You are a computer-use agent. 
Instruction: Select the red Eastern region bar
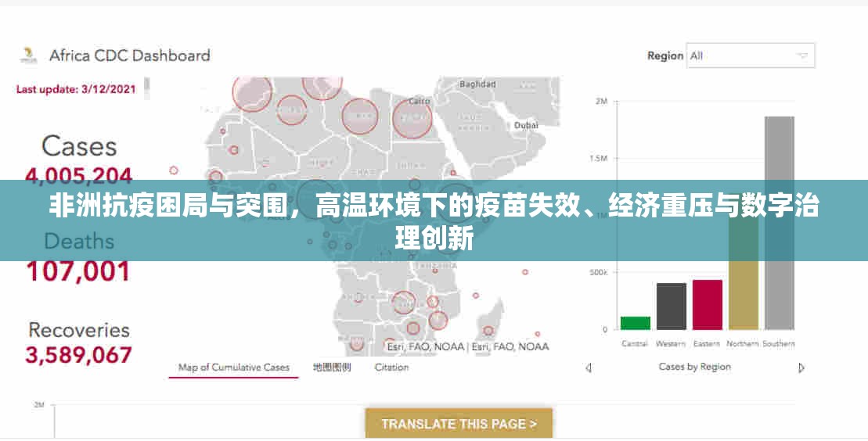[x=708, y=305]
